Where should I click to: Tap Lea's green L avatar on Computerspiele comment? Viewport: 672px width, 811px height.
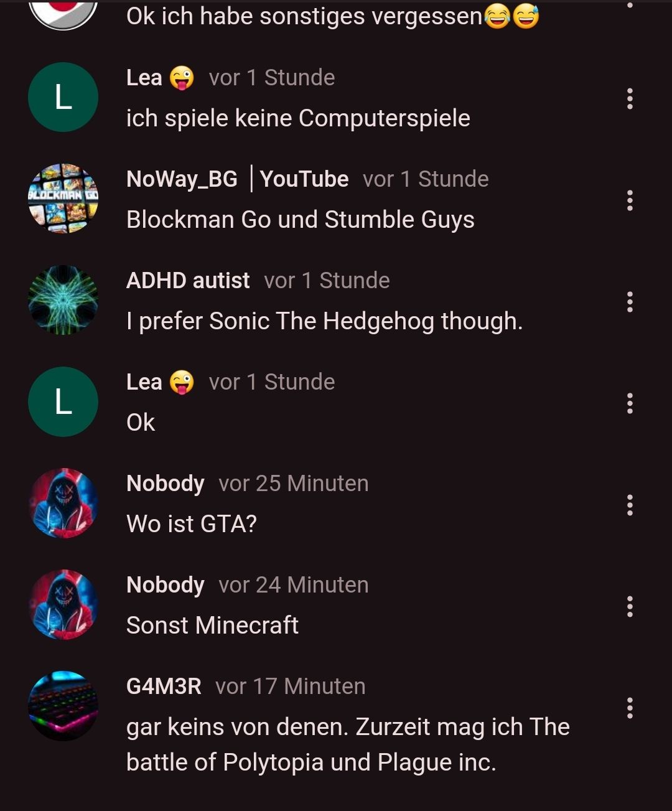(x=63, y=97)
